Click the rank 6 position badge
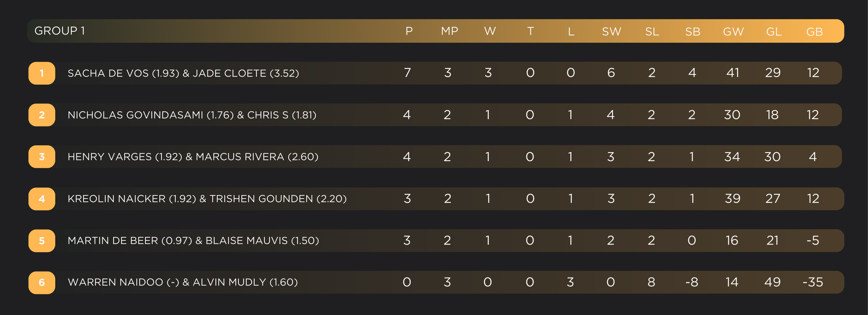 42,282
